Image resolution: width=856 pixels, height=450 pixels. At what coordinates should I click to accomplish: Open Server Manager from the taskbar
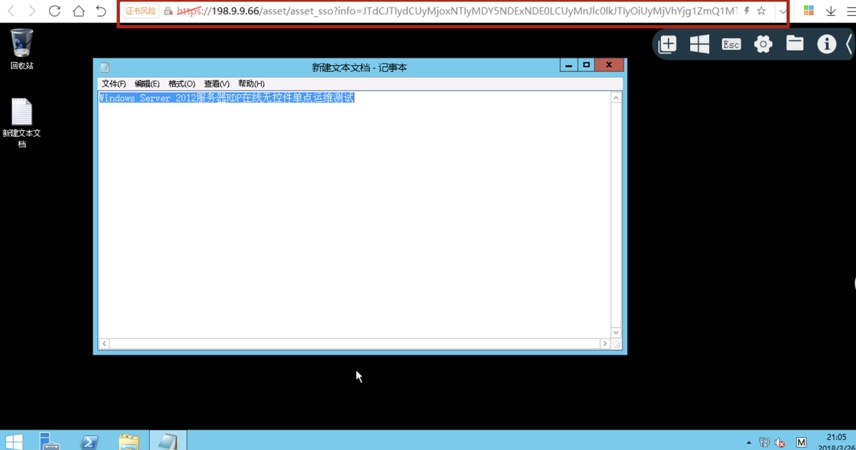pyautogui.click(x=50, y=441)
